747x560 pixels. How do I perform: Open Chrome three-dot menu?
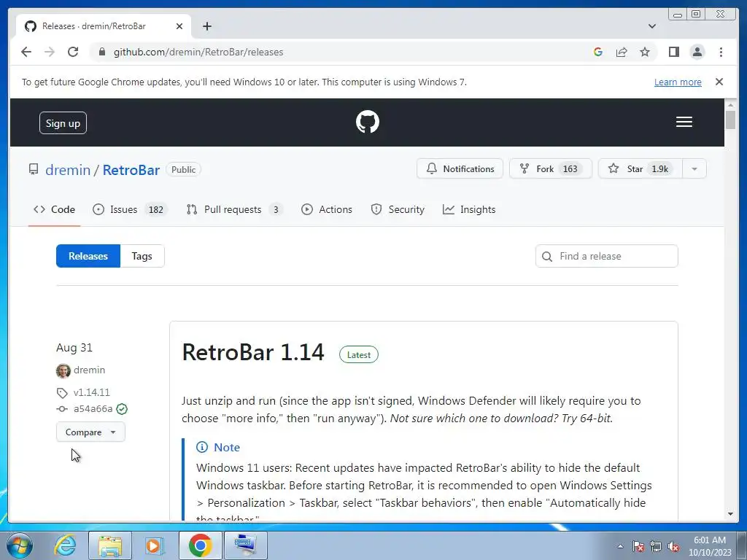721,52
